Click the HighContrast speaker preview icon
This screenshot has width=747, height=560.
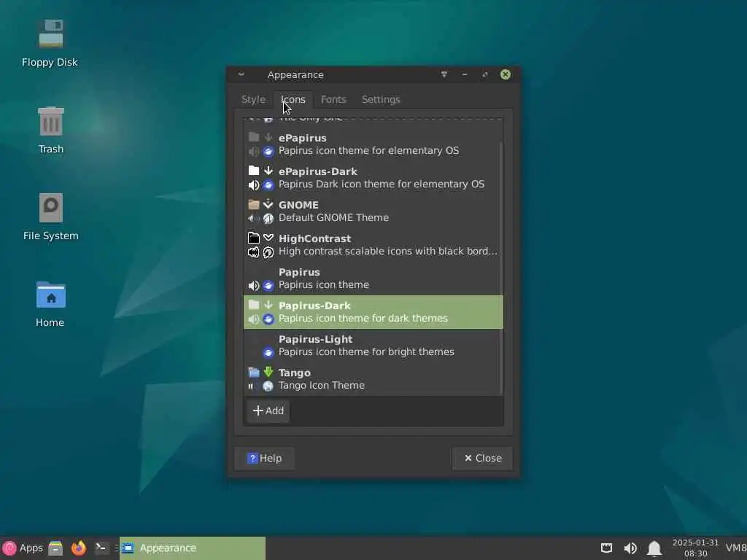coord(254,252)
